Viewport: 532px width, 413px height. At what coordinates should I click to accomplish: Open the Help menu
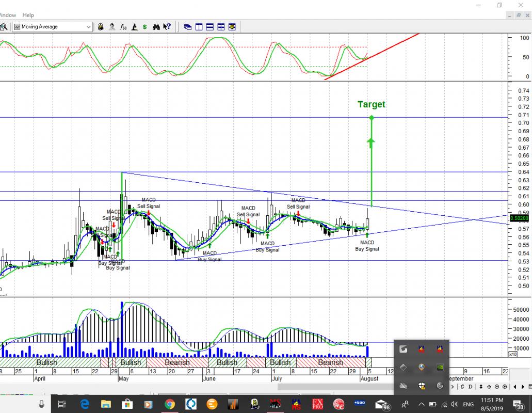coord(28,15)
